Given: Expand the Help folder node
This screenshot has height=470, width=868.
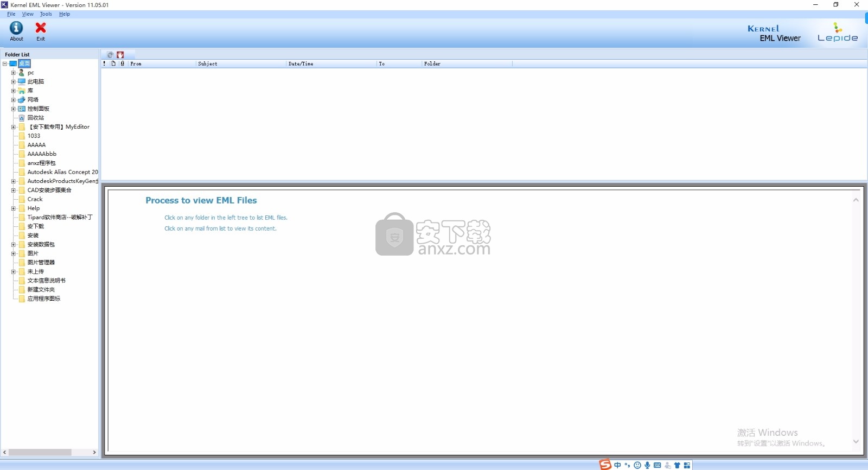Looking at the screenshot, I should click(x=14, y=208).
